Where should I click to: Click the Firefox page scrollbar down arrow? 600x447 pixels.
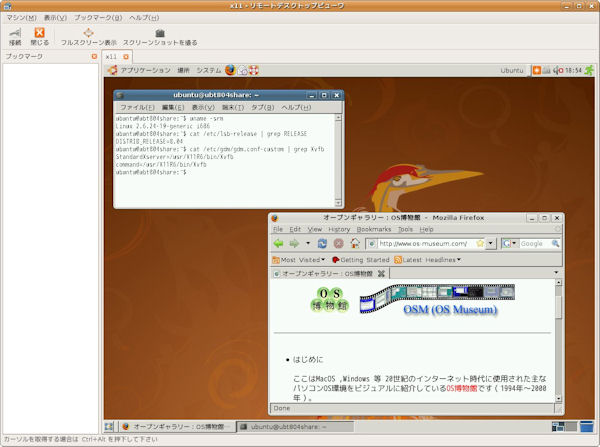click(x=559, y=398)
